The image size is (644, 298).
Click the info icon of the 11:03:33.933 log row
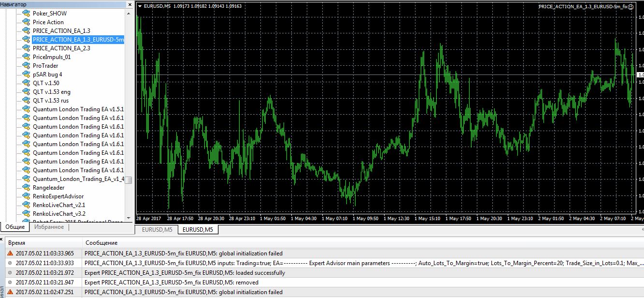point(10,263)
